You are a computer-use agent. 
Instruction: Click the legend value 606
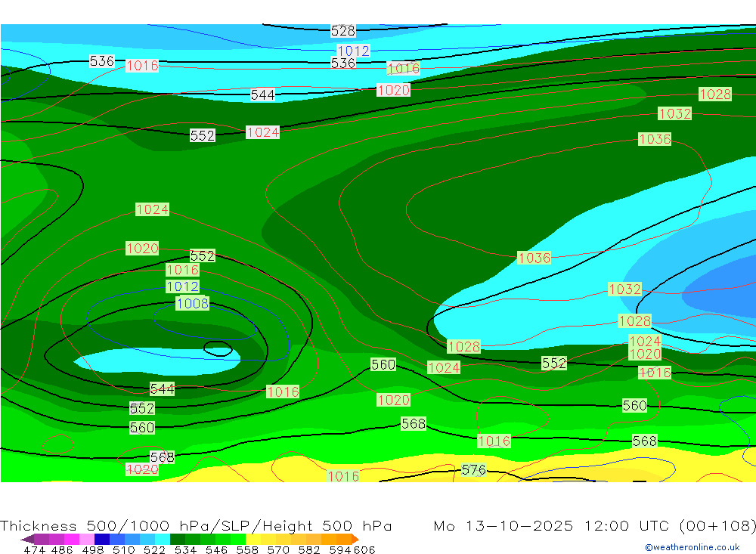[x=364, y=550]
